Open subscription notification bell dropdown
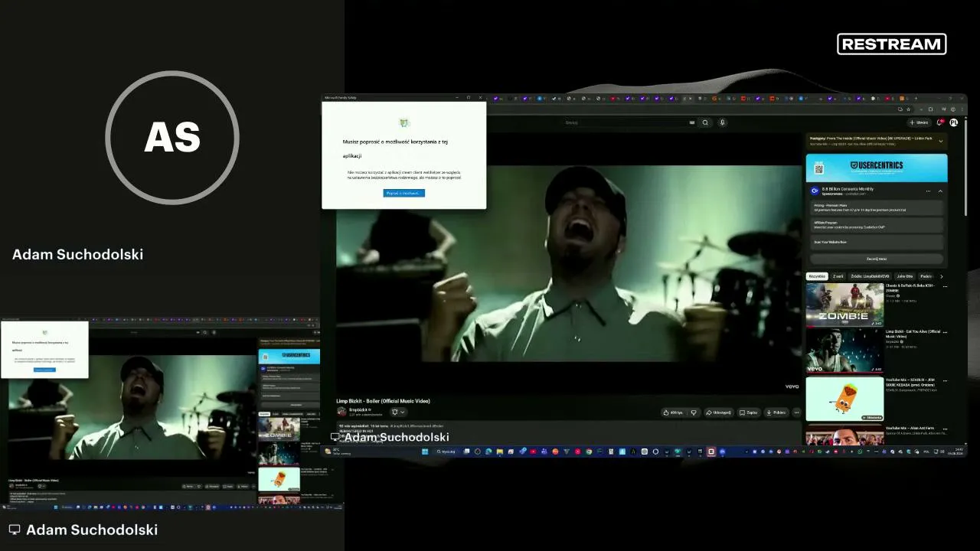The width and height of the screenshot is (980, 551). coord(398,412)
